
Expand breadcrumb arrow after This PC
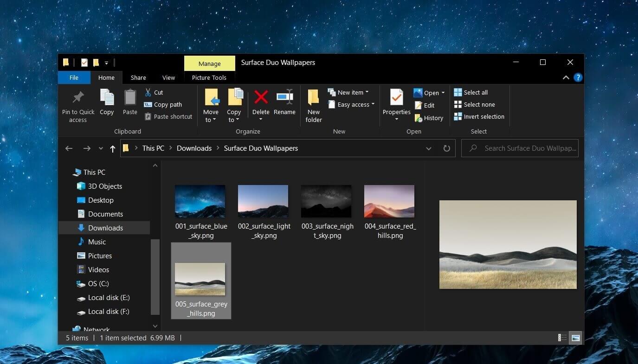click(171, 148)
